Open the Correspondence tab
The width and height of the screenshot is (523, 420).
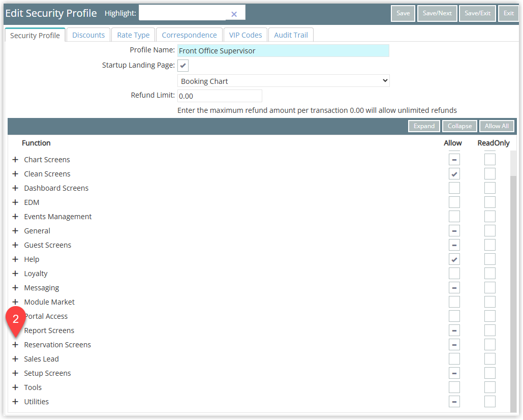(189, 35)
